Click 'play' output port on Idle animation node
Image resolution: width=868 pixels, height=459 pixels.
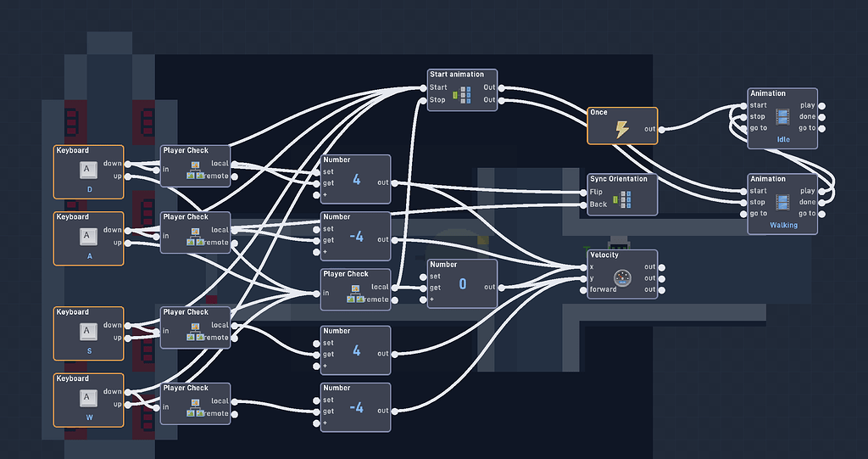[x=822, y=105]
